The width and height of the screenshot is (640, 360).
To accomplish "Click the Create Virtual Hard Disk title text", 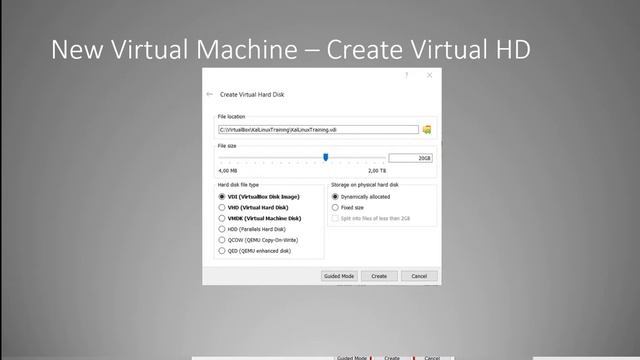I will (x=252, y=94).
